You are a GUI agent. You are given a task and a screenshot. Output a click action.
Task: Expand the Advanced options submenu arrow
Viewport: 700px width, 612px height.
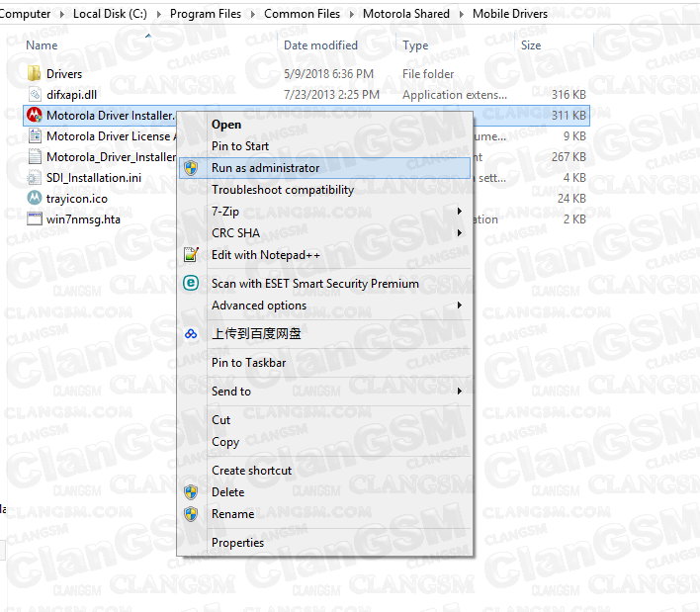pos(460,306)
